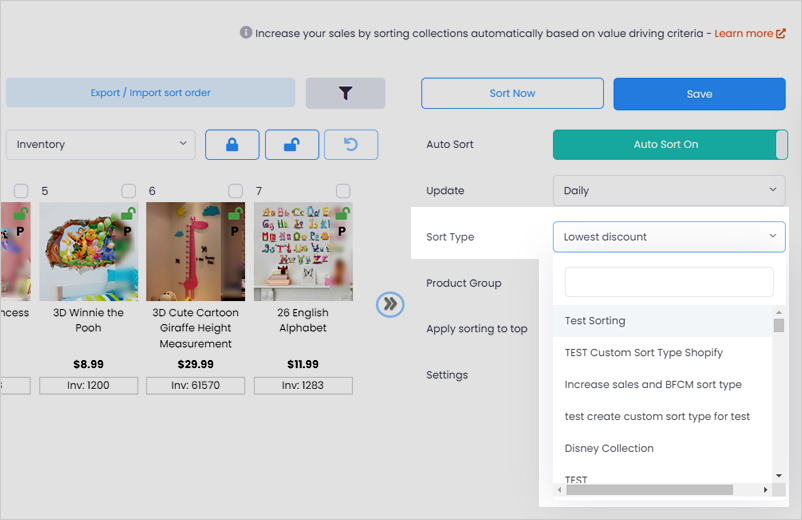The width and height of the screenshot is (802, 520).
Task: Click 3D Cute Cartoon Giraffe Height Measurement title
Action: 195,328
